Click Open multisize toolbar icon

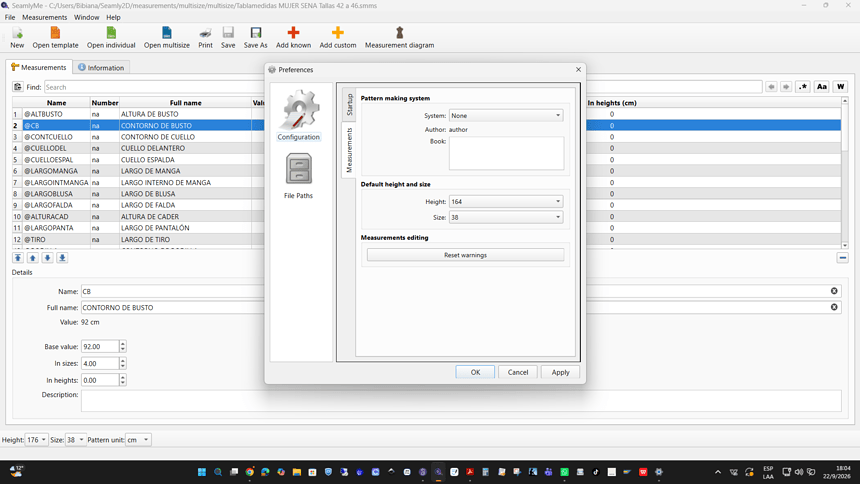(x=167, y=37)
